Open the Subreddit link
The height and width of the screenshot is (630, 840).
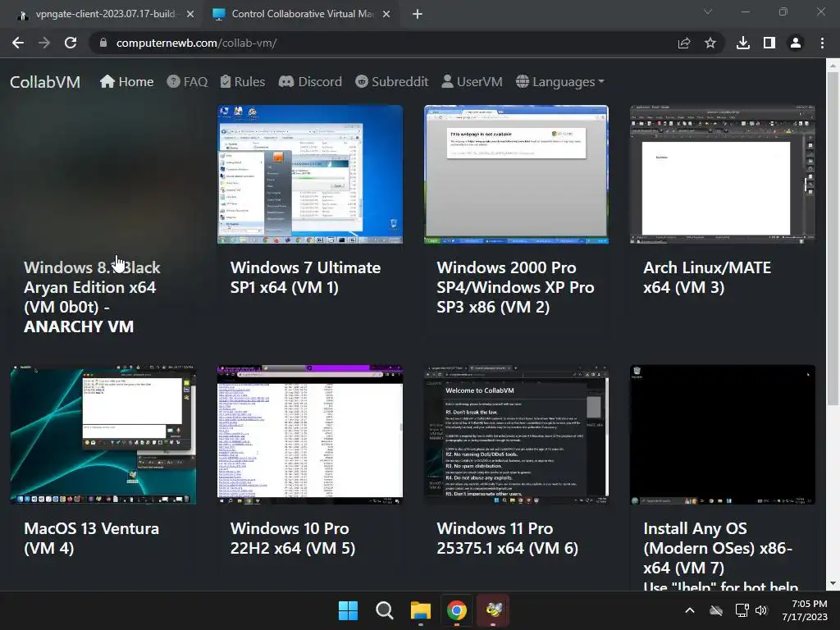pyautogui.click(x=391, y=81)
